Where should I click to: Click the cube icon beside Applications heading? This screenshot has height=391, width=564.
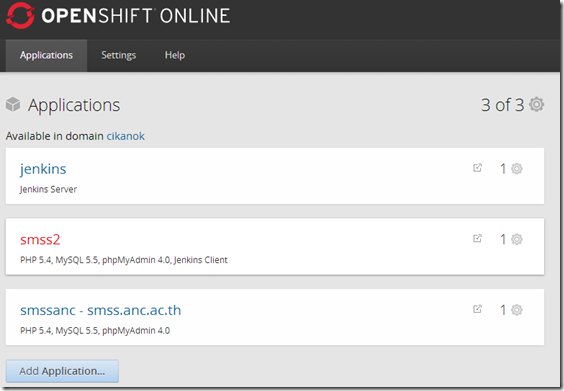(13, 104)
